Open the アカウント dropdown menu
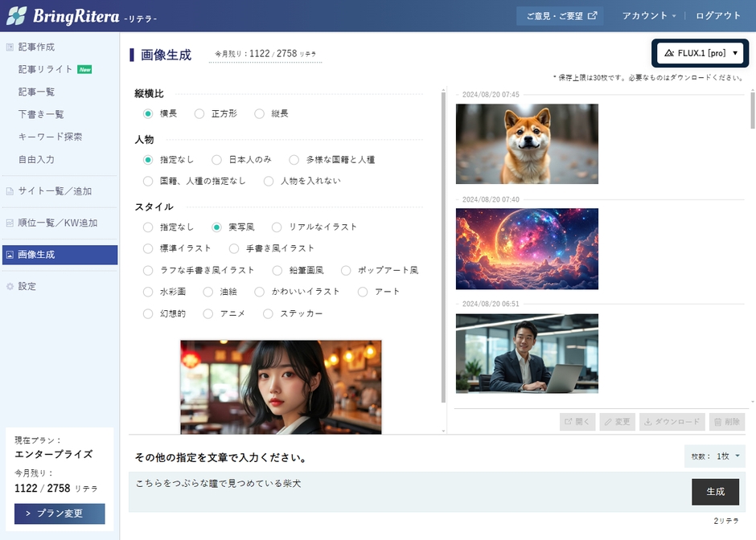This screenshot has width=756, height=540. tap(648, 15)
